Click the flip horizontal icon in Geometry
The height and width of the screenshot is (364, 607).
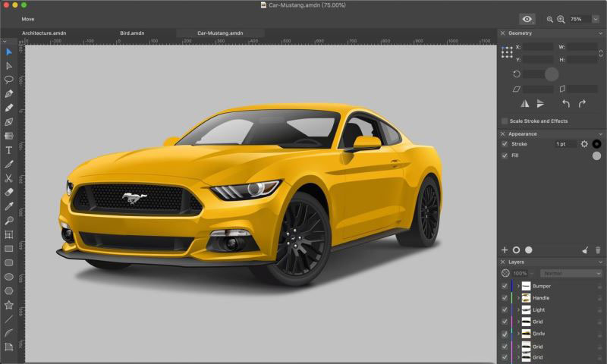click(x=525, y=104)
